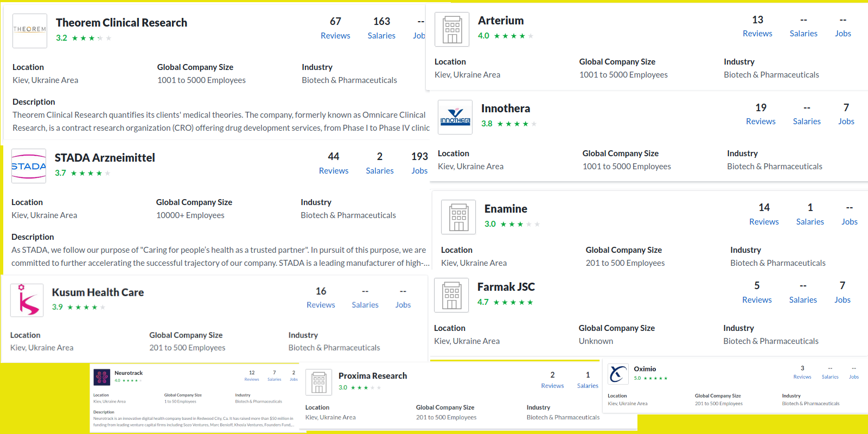
Task: View the 67 Reviews for Theorem Clinical Research
Action: (x=335, y=28)
